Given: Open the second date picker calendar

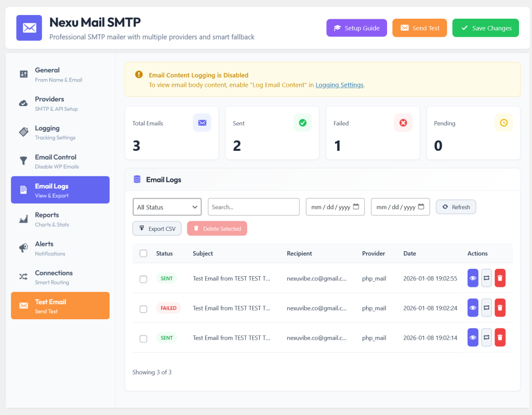Looking at the screenshot, I should coord(421,206).
